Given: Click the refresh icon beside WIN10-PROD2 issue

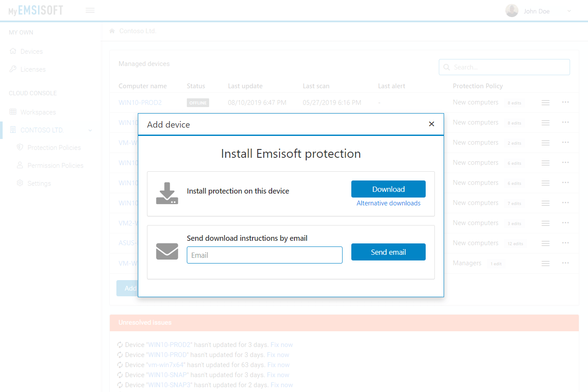Looking at the screenshot, I should (120, 345).
